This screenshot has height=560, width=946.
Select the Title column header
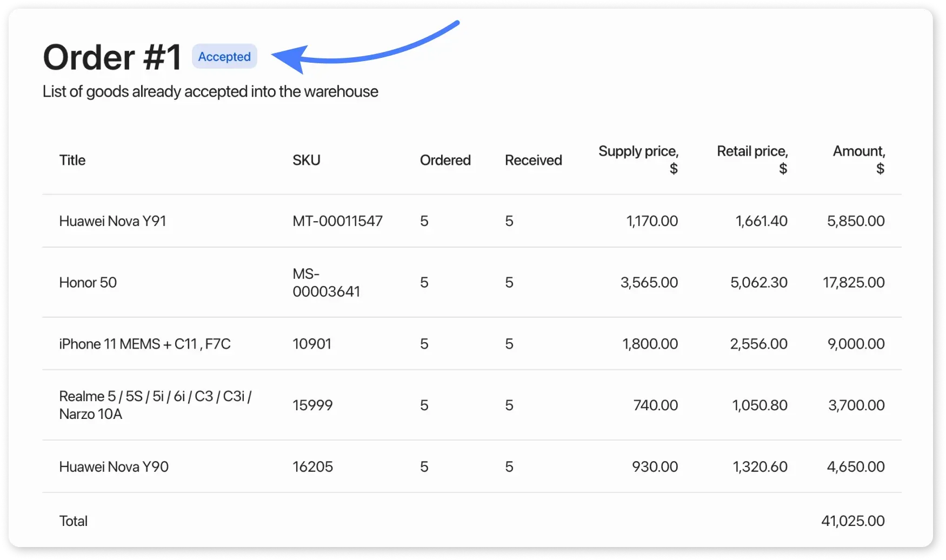tap(72, 161)
